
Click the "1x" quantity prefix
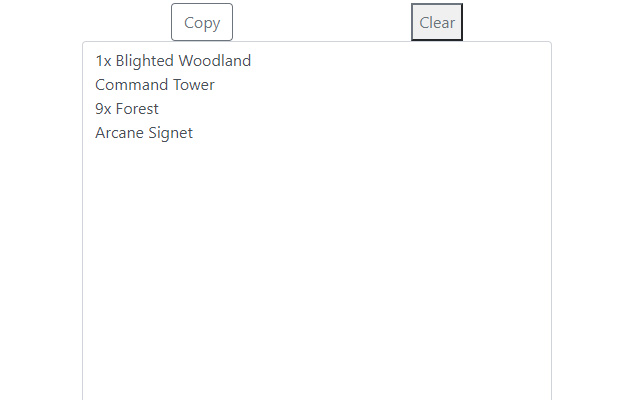coord(103,61)
